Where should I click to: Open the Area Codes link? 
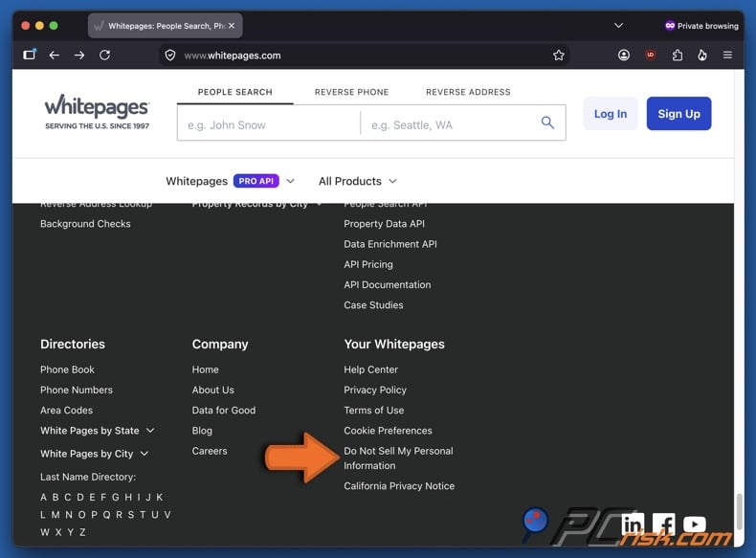tap(67, 410)
